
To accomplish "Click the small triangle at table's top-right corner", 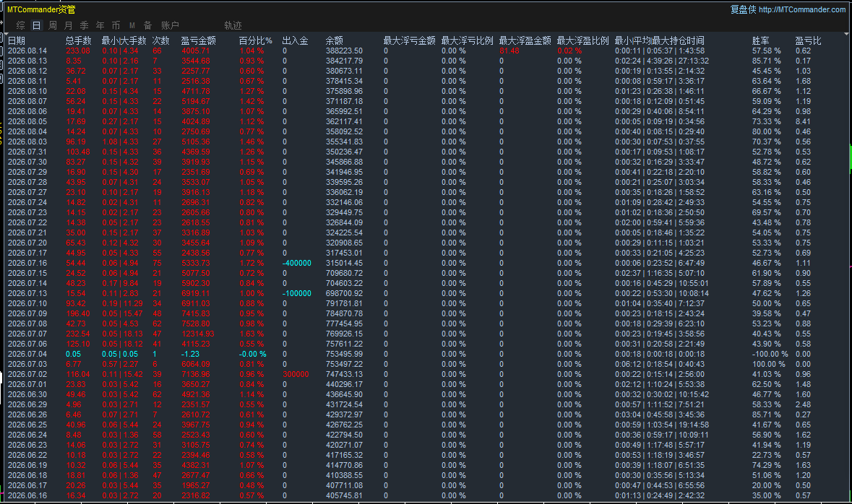I will (846, 34).
